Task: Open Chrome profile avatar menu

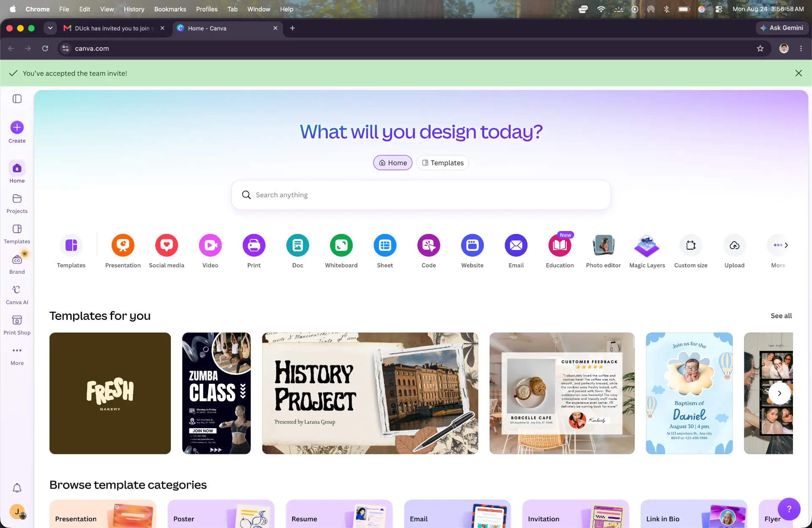Action: tap(784, 48)
